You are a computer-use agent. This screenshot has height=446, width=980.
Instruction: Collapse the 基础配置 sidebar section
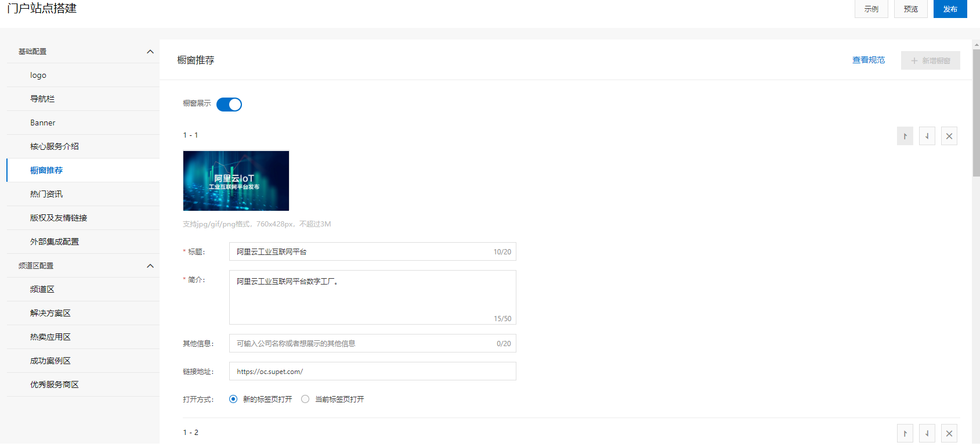tap(150, 52)
